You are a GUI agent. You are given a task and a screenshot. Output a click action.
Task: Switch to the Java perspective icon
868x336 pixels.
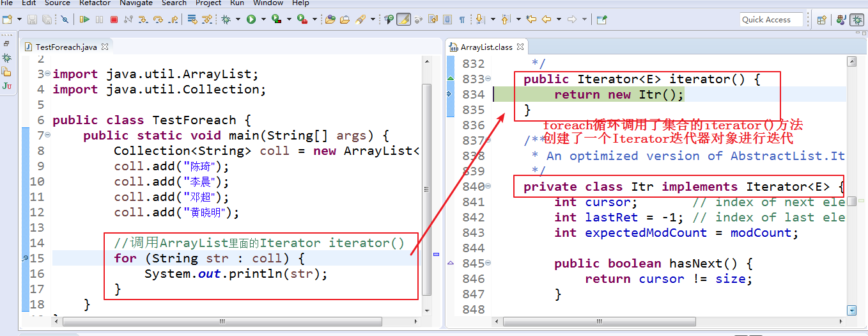pyautogui.click(x=841, y=20)
